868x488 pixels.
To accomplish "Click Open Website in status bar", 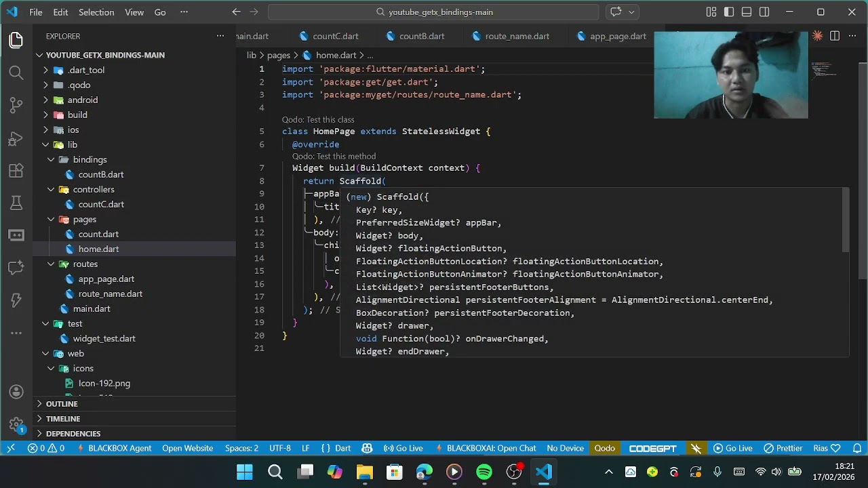I will [187, 448].
